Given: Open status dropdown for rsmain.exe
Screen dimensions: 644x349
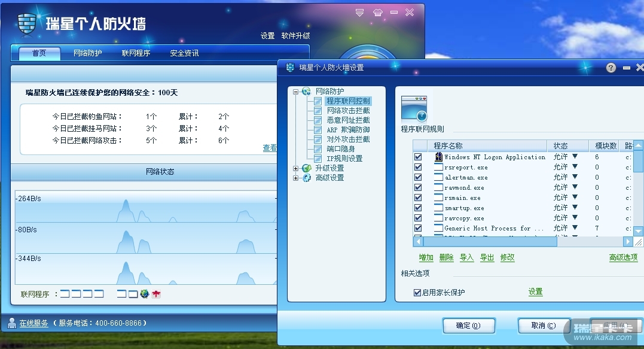Looking at the screenshot, I should 575,198.
